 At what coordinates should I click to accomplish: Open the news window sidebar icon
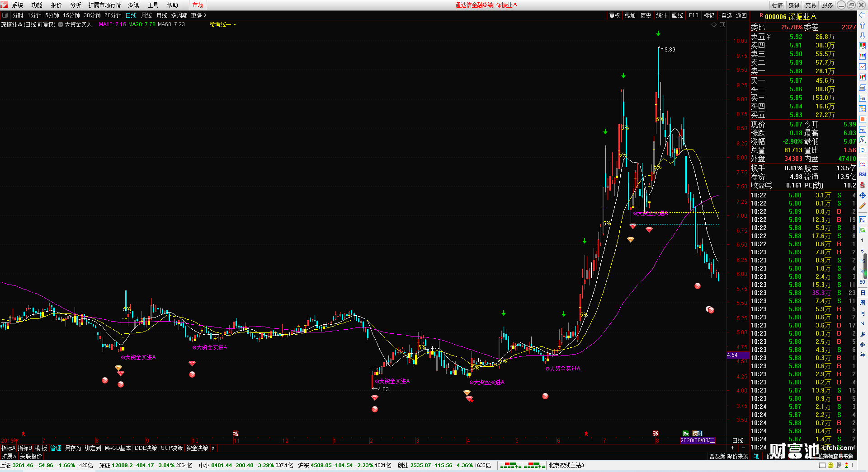863,88
